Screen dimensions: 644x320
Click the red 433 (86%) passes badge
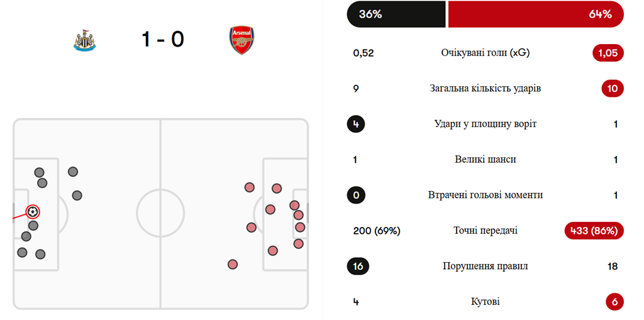(594, 231)
